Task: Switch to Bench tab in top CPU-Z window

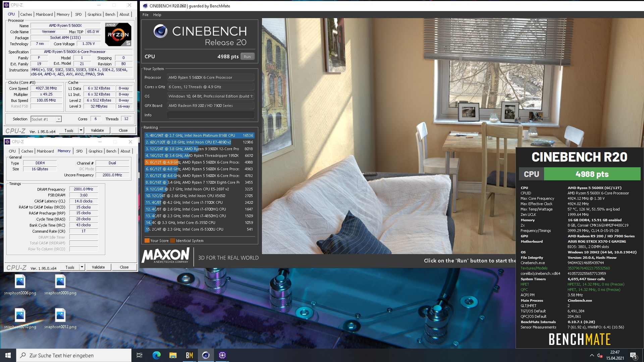Action: point(110,14)
